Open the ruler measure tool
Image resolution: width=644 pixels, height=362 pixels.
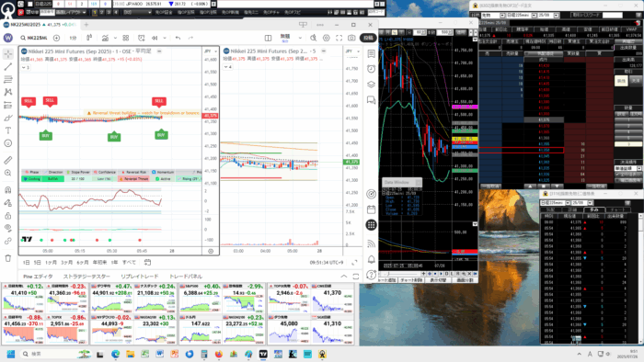(x=7, y=160)
